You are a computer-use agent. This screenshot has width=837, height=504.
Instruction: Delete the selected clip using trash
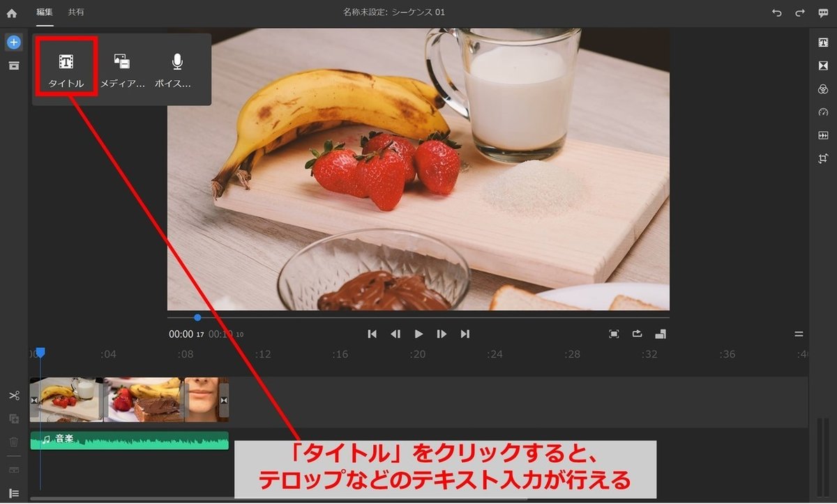pyautogui.click(x=14, y=442)
